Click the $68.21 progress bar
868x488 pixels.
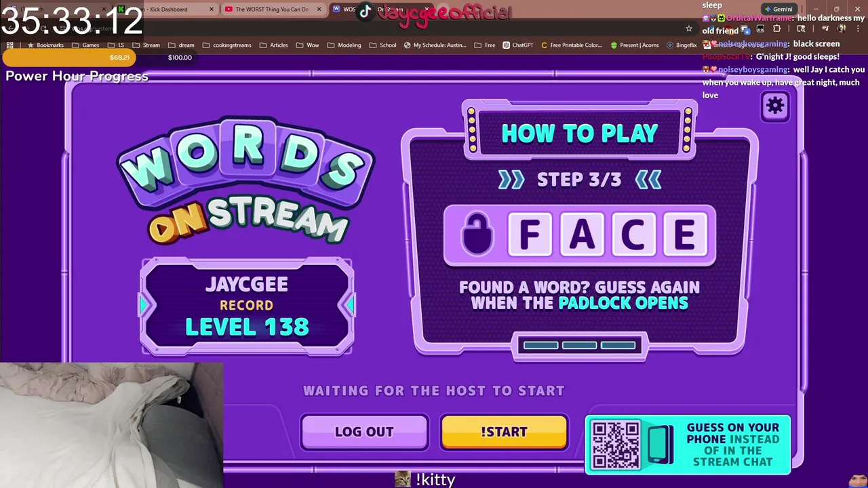click(68, 58)
